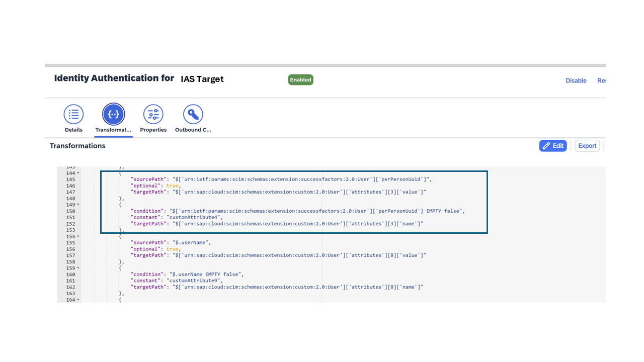This screenshot has width=644, height=362.
Task: Click the partially visible Reset link
Action: [x=602, y=80]
